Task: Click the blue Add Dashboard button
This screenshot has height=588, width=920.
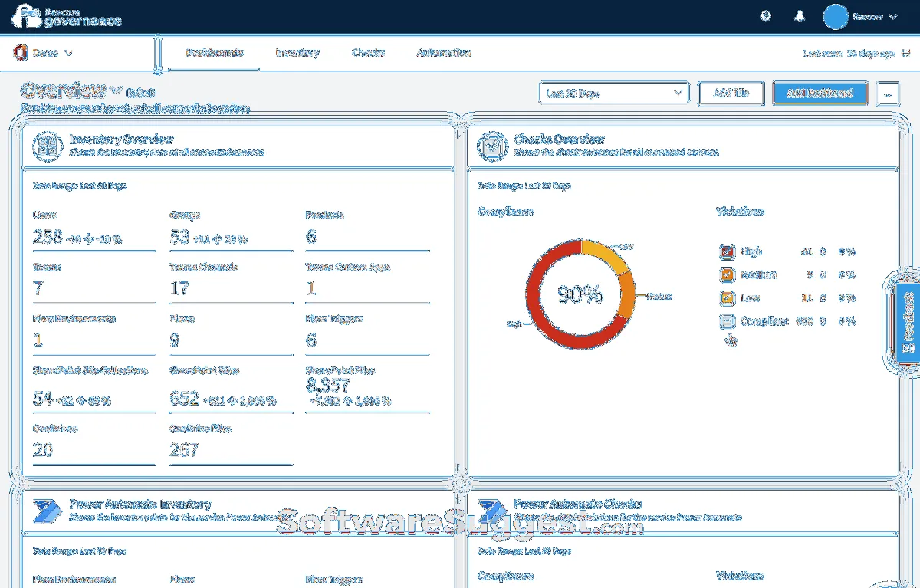Action: click(x=820, y=94)
